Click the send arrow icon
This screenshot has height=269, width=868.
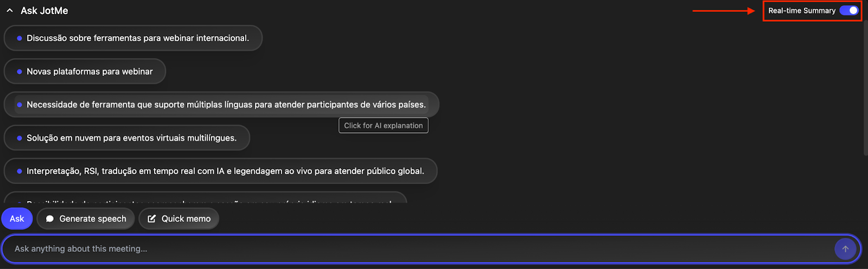click(x=845, y=249)
